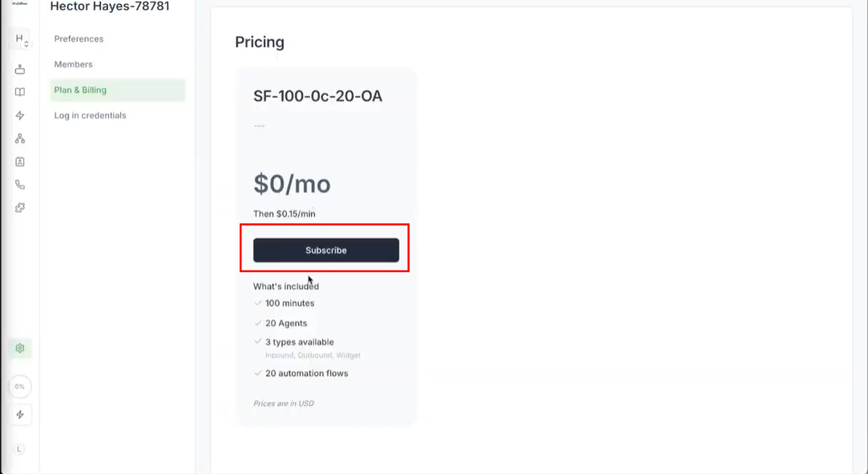868x474 pixels.
Task: Click the 0% usage circle indicator
Action: [x=20, y=387]
